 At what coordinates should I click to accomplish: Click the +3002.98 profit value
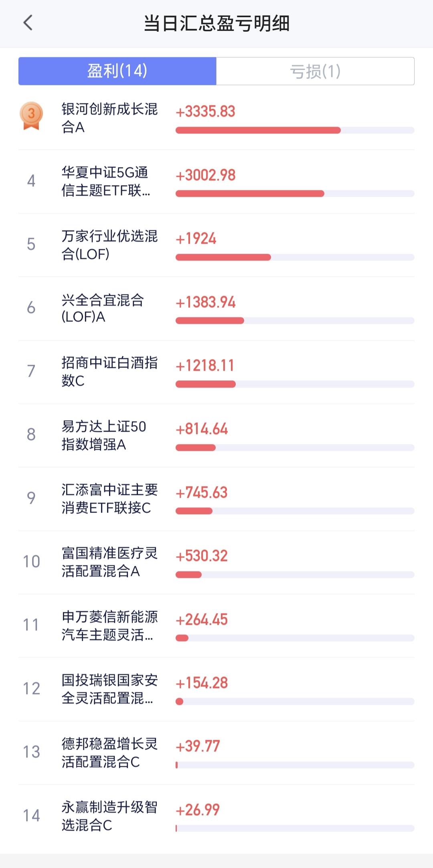tap(206, 175)
